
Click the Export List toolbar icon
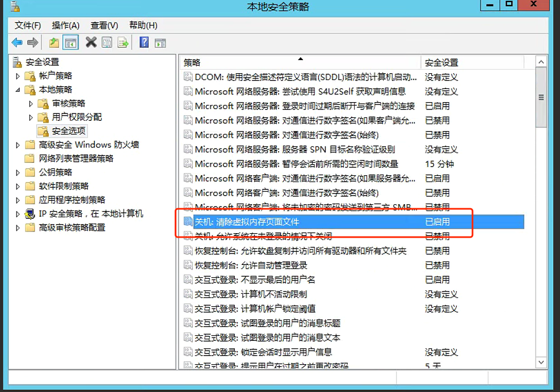pyautogui.click(x=122, y=42)
